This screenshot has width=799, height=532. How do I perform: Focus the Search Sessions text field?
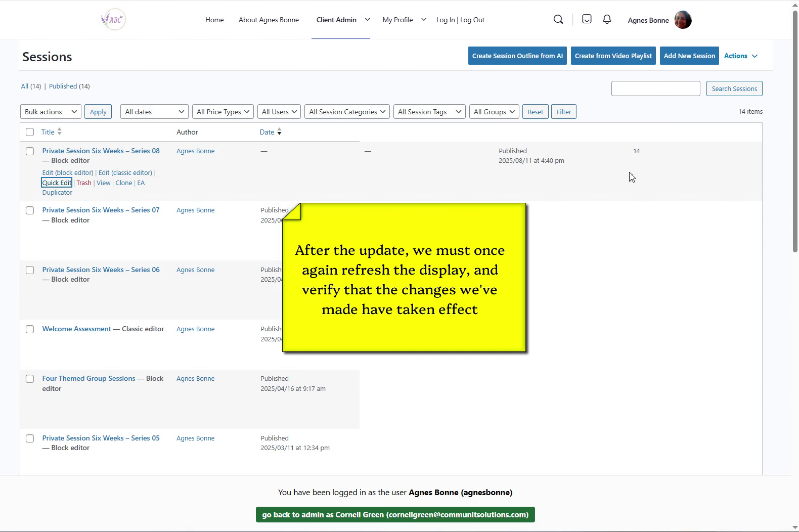tap(655, 88)
